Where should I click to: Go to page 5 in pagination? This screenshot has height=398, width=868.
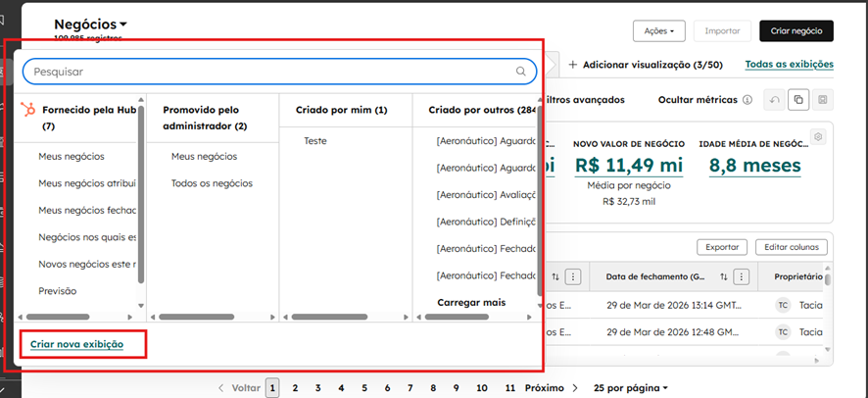pyautogui.click(x=364, y=388)
